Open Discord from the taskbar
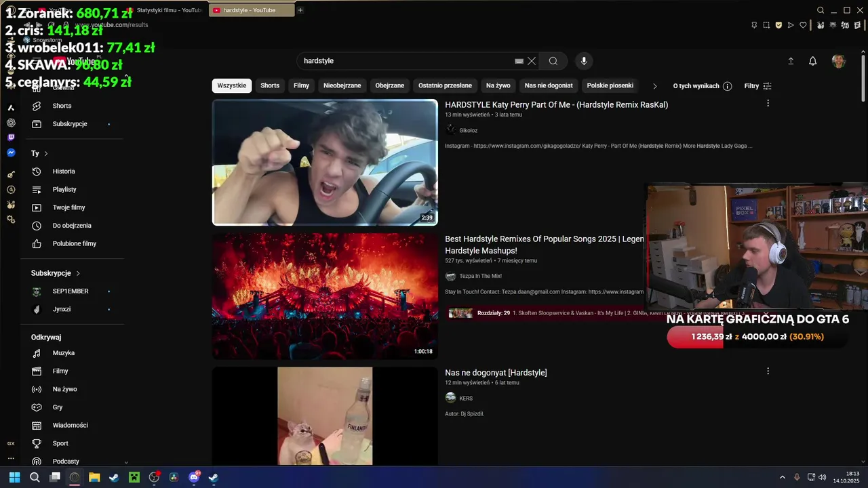The height and width of the screenshot is (488, 868). click(x=194, y=477)
